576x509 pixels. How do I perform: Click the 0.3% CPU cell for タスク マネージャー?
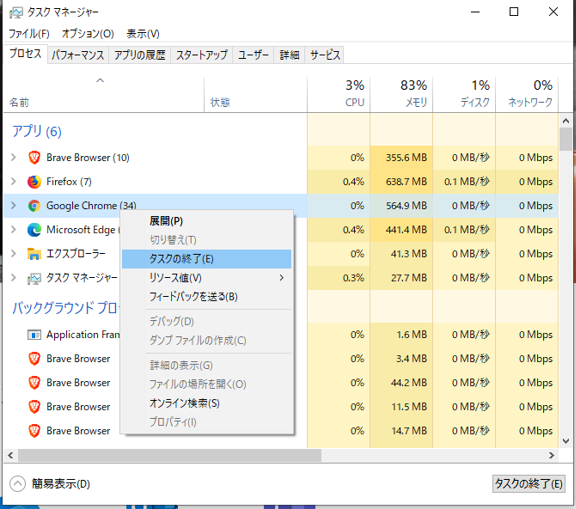(x=339, y=278)
